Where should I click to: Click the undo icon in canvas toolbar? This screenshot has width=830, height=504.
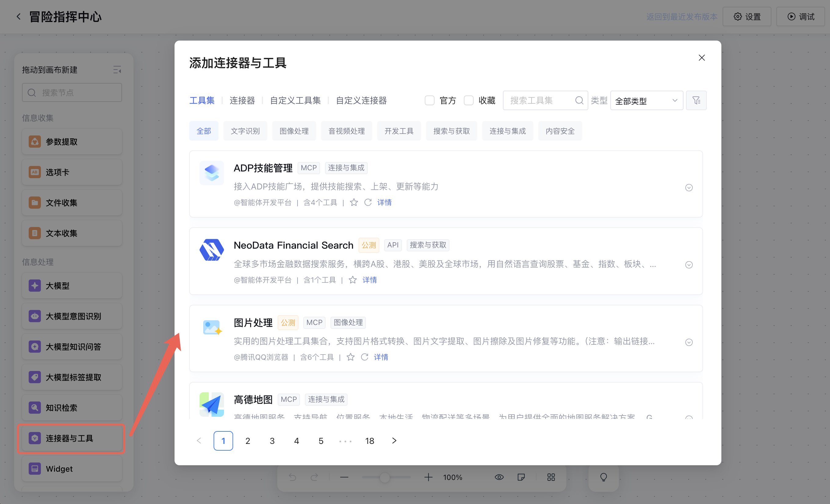[x=292, y=477]
